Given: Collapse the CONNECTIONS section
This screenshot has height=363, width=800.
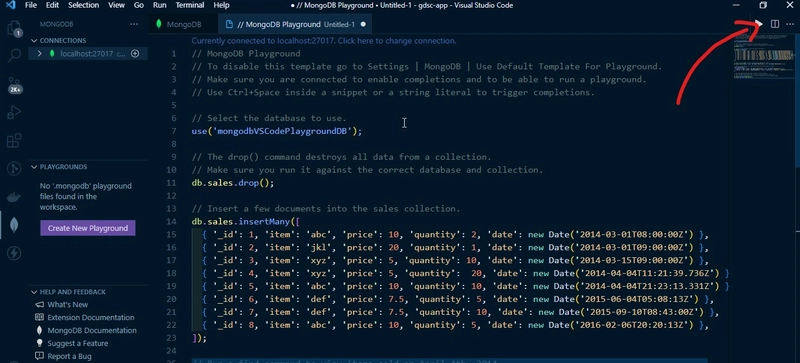Looking at the screenshot, I should pos(34,40).
